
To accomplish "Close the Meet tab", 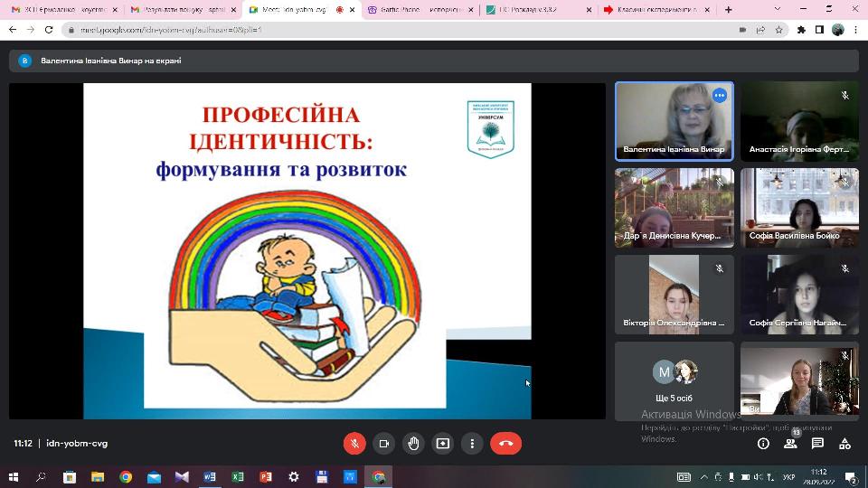I will 352,10.
